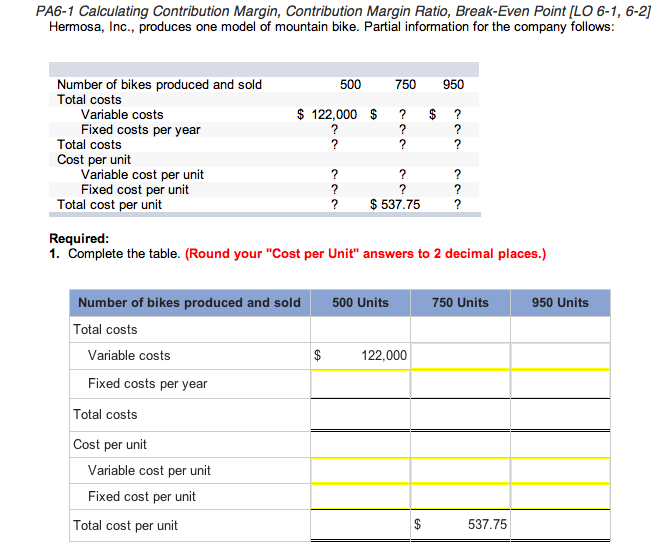Click the 950 Units column header
662x550 pixels.
[560, 303]
